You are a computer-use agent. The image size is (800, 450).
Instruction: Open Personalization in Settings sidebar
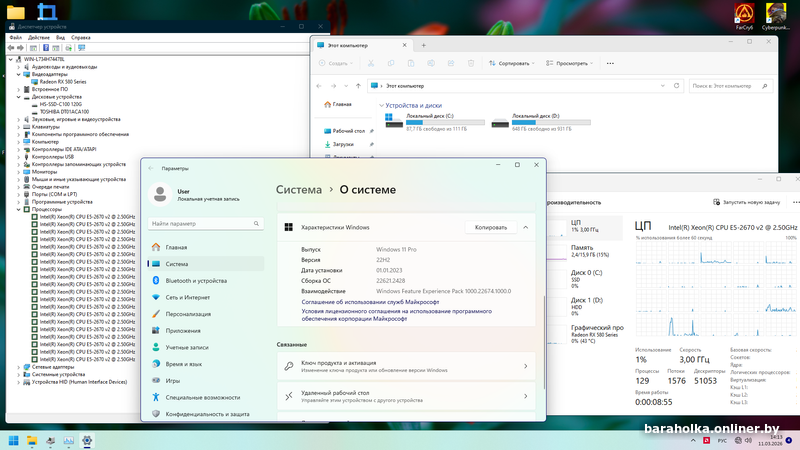pos(188,314)
